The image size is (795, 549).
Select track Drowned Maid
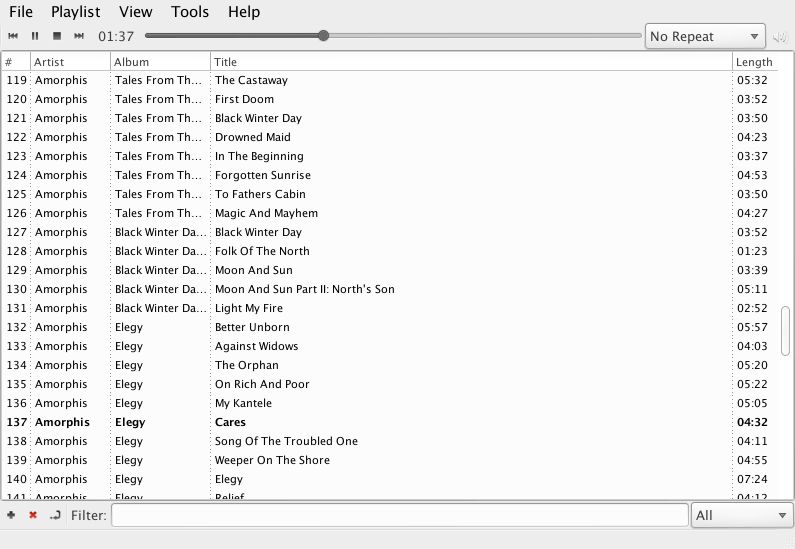[x=390, y=137]
